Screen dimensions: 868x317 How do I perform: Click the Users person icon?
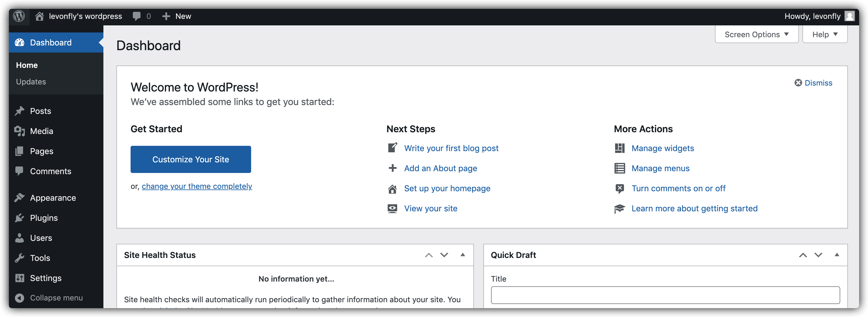tap(19, 238)
